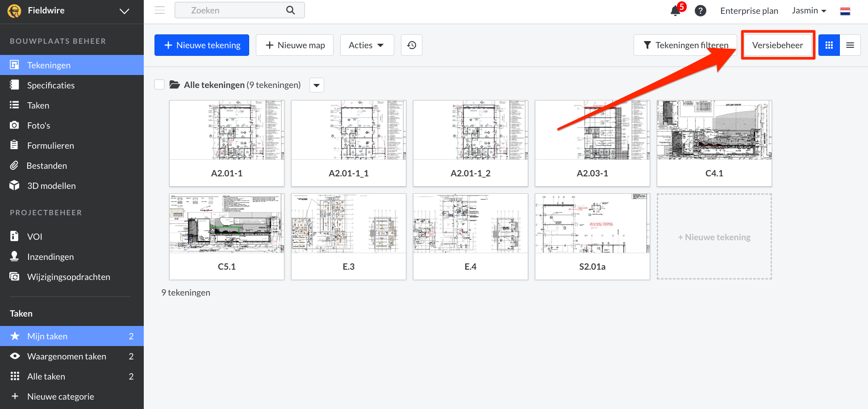Open the Jasmin user dropdown

point(809,11)
